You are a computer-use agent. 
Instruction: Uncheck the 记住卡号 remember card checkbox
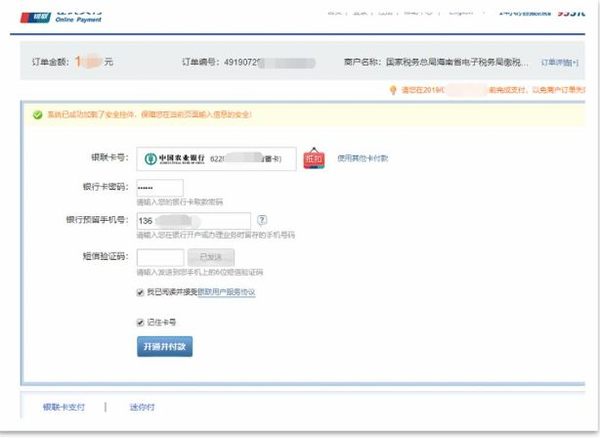[x=141, y=322]
